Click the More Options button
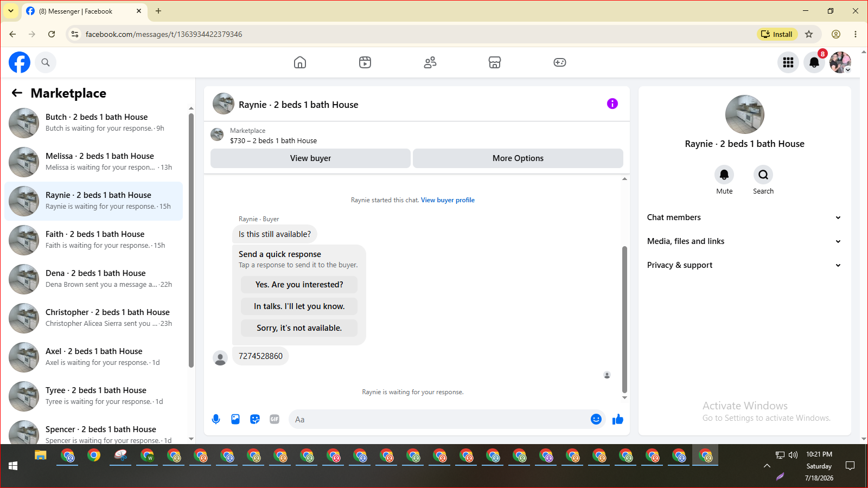Screen dimensions: 868x488 (x=518, y=158)
